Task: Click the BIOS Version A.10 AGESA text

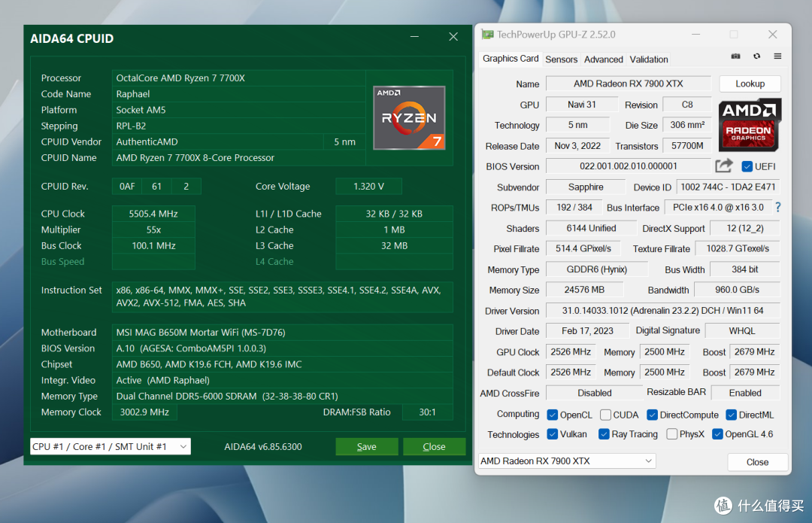Action: 191,348
